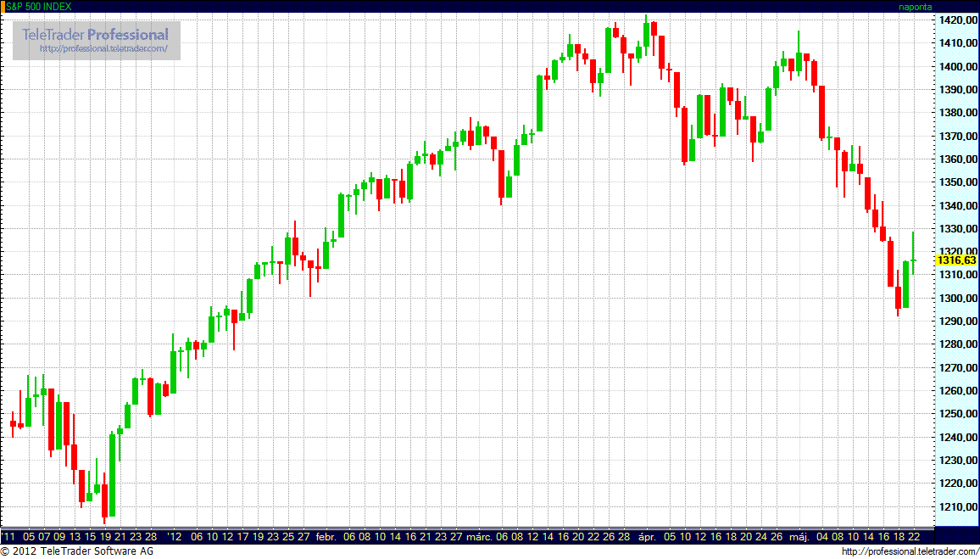Click the 1250,00 price axis label
Screen dimensions: 980x559
(x=958, y=413)
